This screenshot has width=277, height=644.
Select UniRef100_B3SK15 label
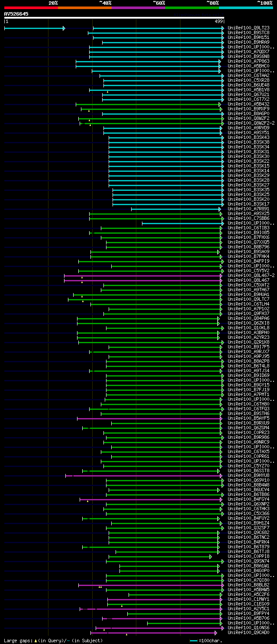click(x=248, y=166)
